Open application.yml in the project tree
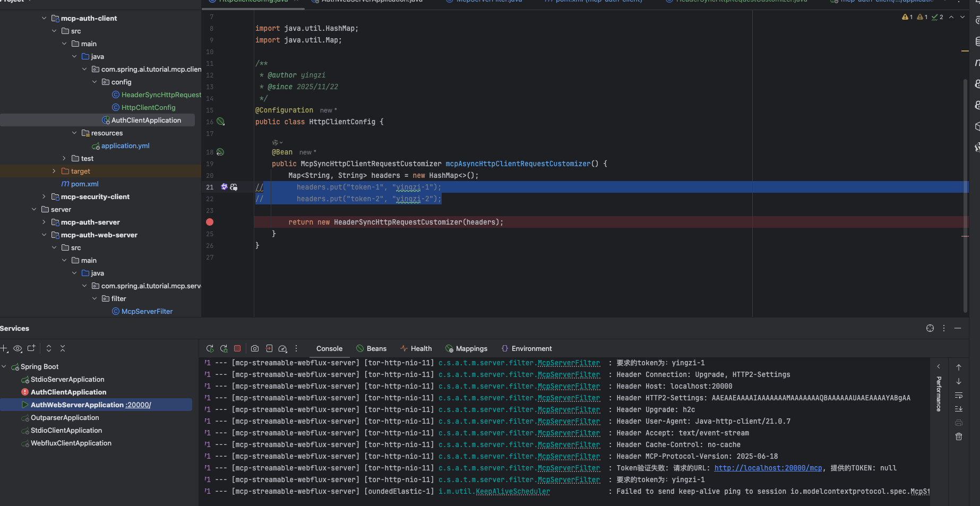980x506 pixels. [125, 145]
